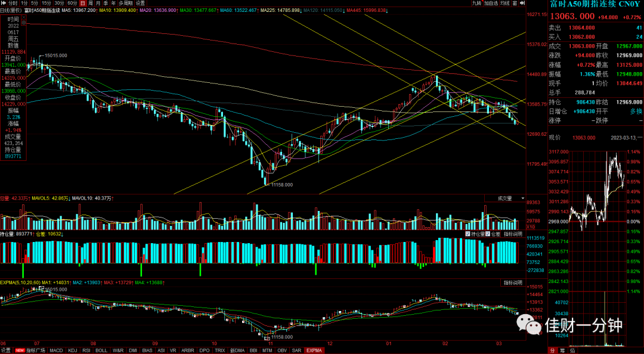Select the 季 quarterly period

pyautogui.click(x=106, y=3)
